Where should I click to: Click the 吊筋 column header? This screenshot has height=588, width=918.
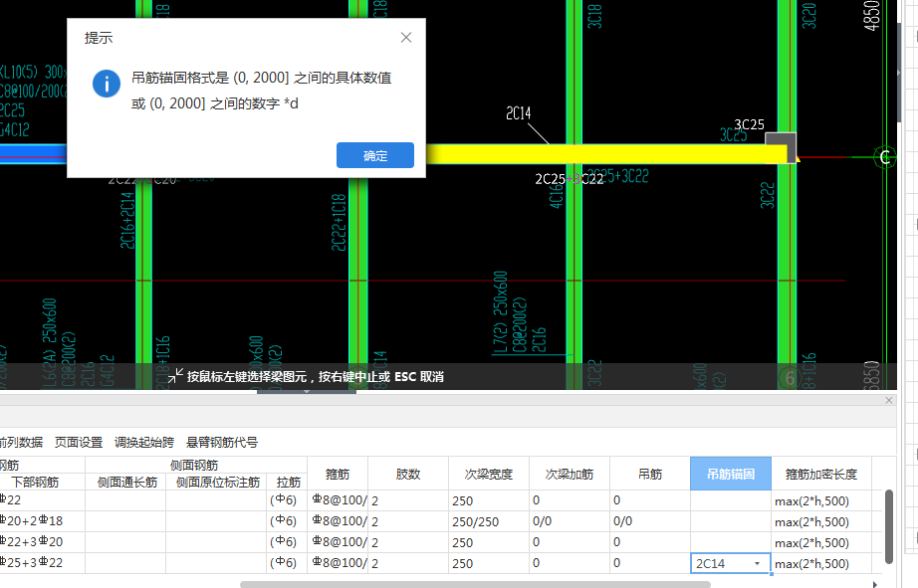click(x=650, y=474)
